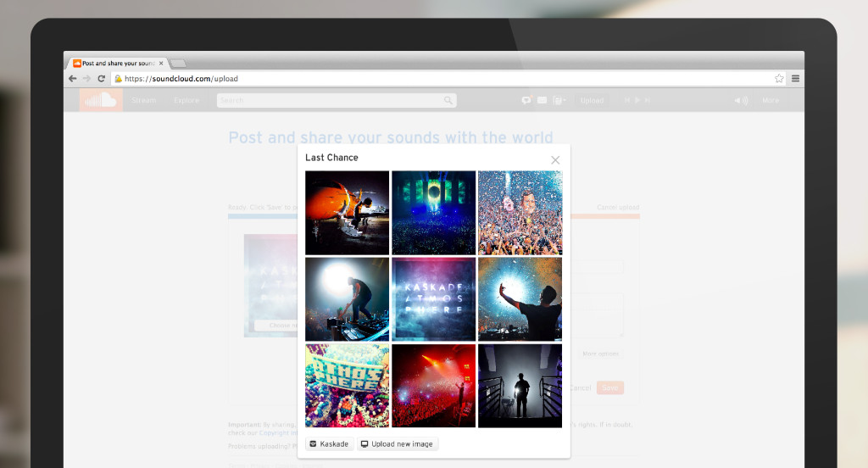Close the Last Chance image picker dialog
The height and width of the screenshot is (468, 868).
pyautogui.click(x=555, y=160)
